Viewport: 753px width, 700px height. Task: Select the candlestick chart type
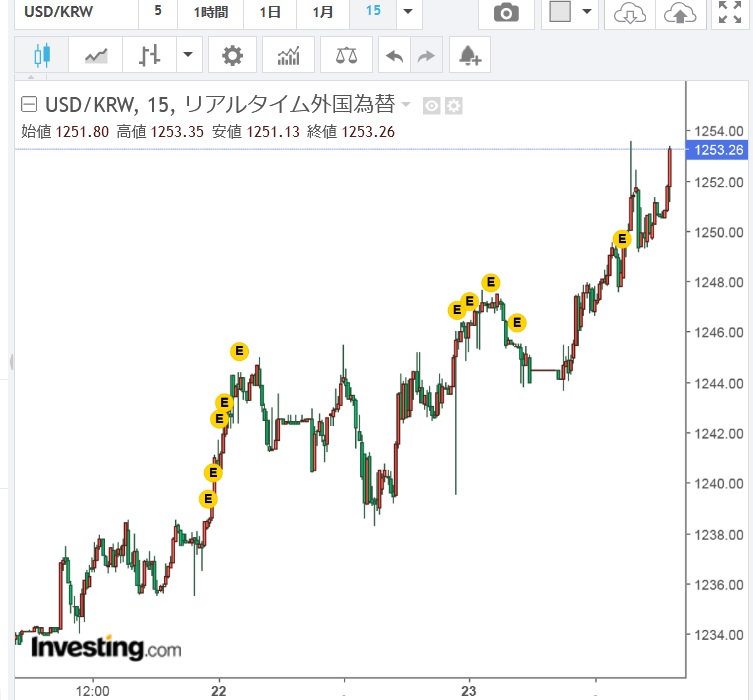coord(41,56)
